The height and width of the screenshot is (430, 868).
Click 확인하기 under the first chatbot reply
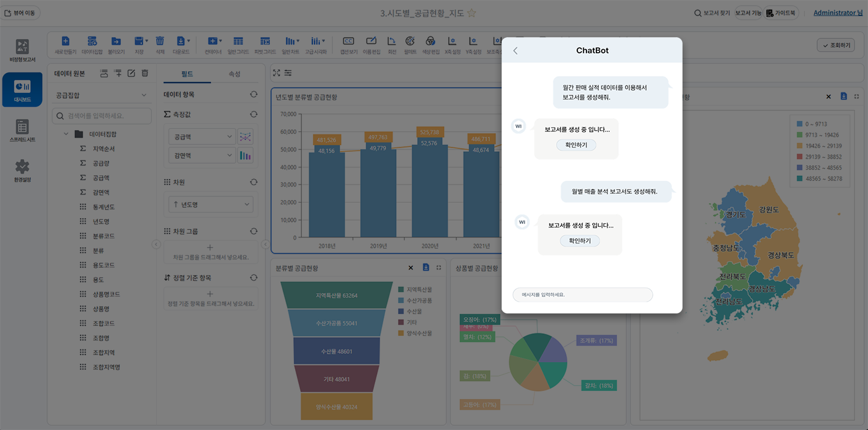tap(576, 145)
